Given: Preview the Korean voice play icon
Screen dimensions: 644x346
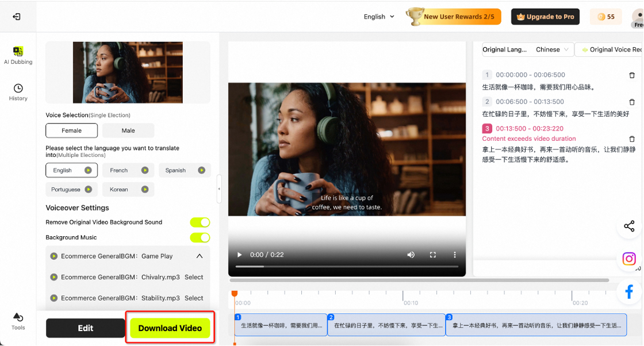Looking at the screenshot, I should point(145,189).
